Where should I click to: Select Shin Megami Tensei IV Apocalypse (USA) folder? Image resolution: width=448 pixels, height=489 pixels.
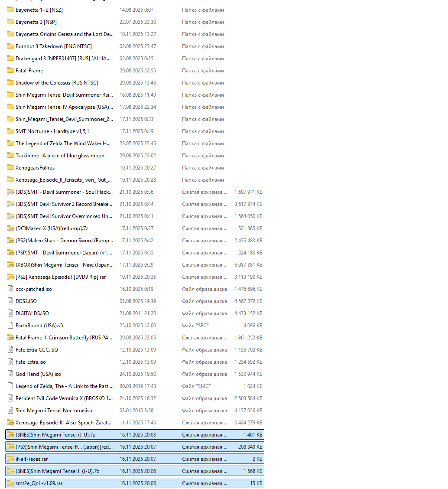(64, 107)
